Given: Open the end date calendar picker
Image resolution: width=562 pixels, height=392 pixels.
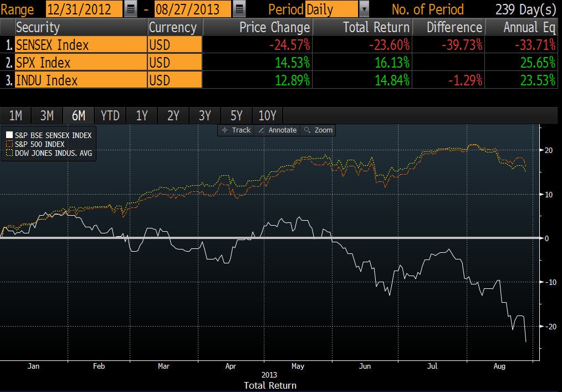Looking at the screenshot, I should coord(239,9).
